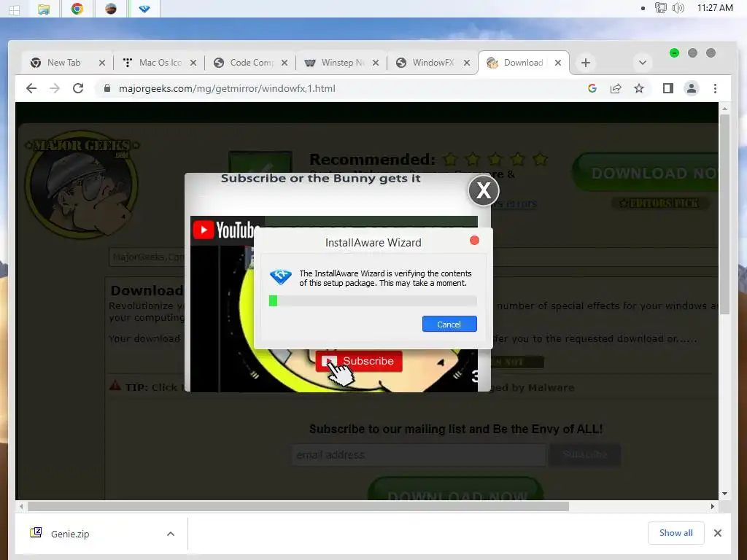Close the WindowFX tab
The height and width of the screenshot is (560, 747).
(467, 63)
